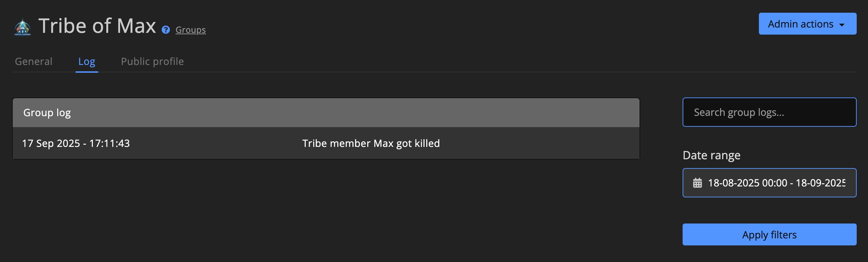Screen dimensions: 868x262
Task: Open the Admin actions dropdown
Action: 807,24
